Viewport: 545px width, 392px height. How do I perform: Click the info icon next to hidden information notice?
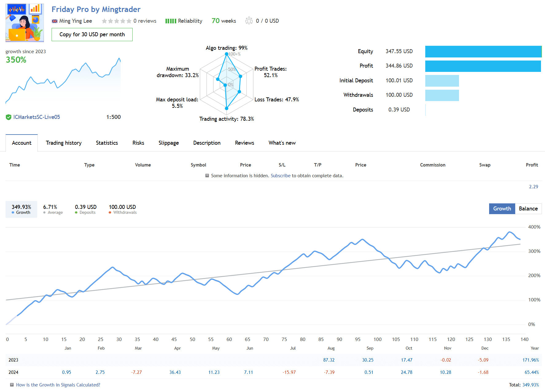[207, 176]
